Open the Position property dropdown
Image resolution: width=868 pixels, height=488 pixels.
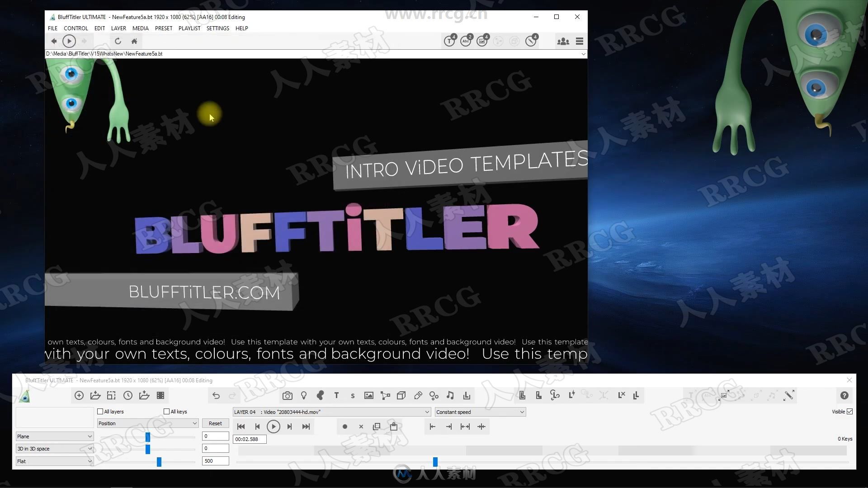[x=148, y=423]
